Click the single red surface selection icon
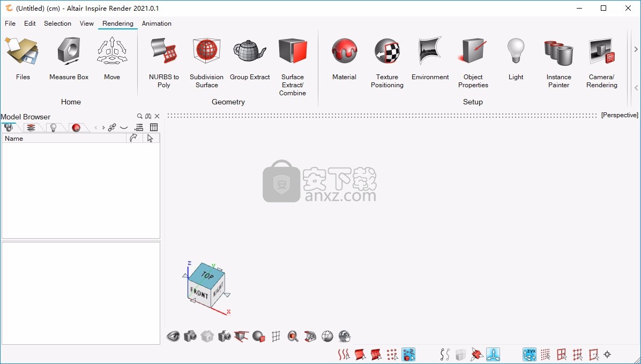The image size is (641, 364). click(360, 354)
